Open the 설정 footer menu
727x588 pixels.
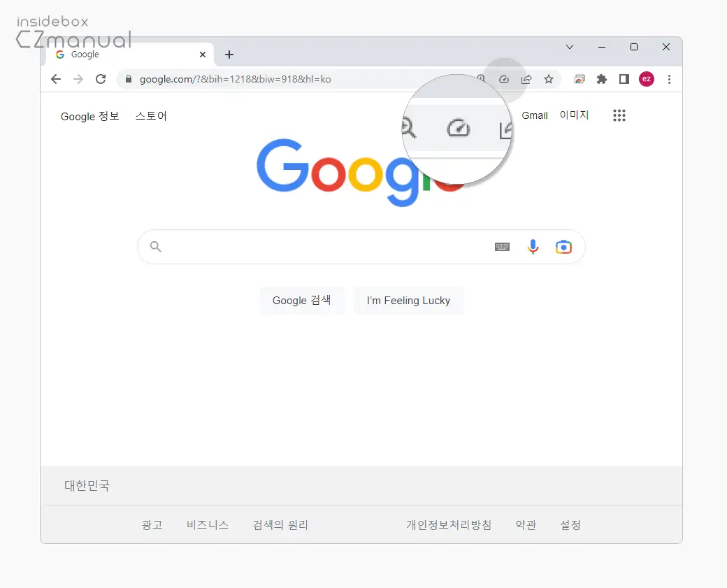point(570,525)
